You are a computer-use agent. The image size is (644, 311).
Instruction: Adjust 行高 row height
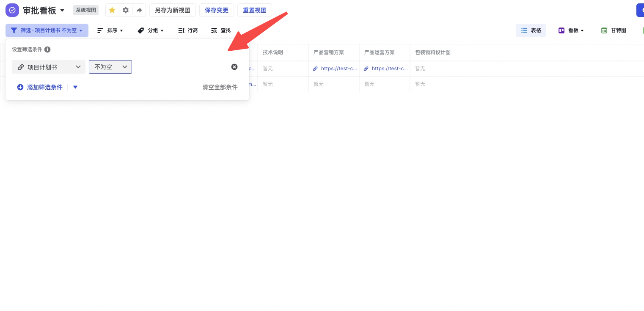[188, 30]
